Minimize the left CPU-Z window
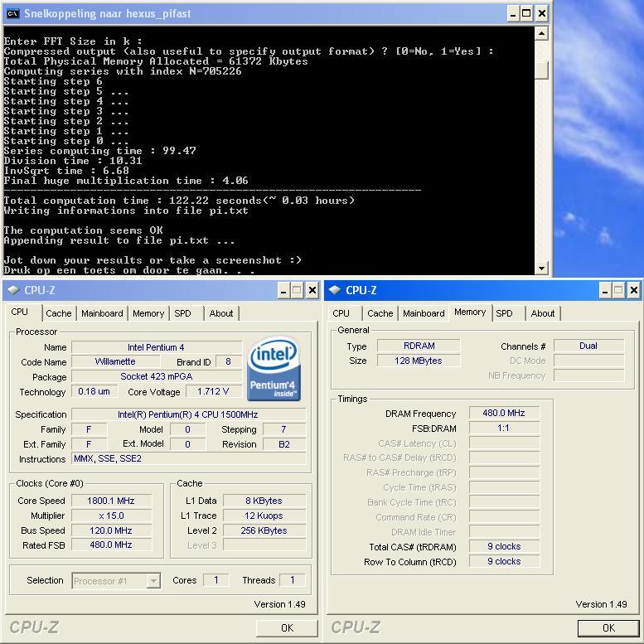Screen dimensions: 644x644 tap(283, 290)
